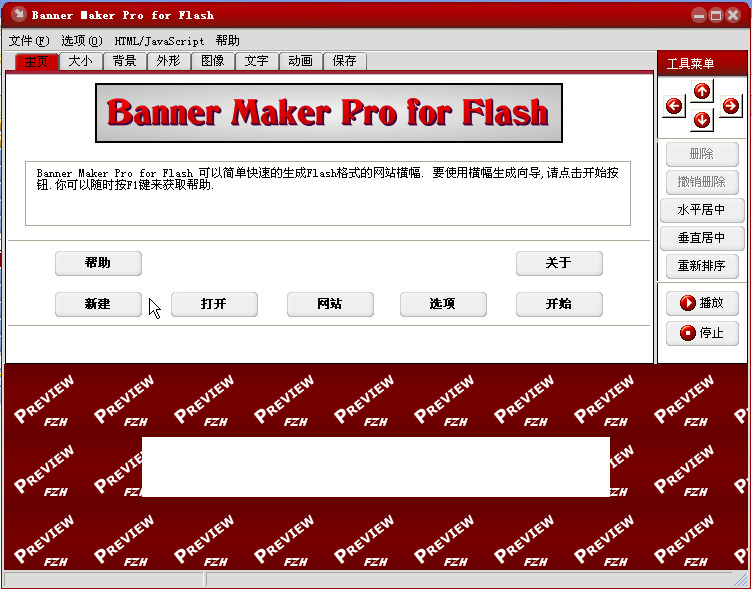
Task: Click the 网站 button
Action: coord(330,304)
